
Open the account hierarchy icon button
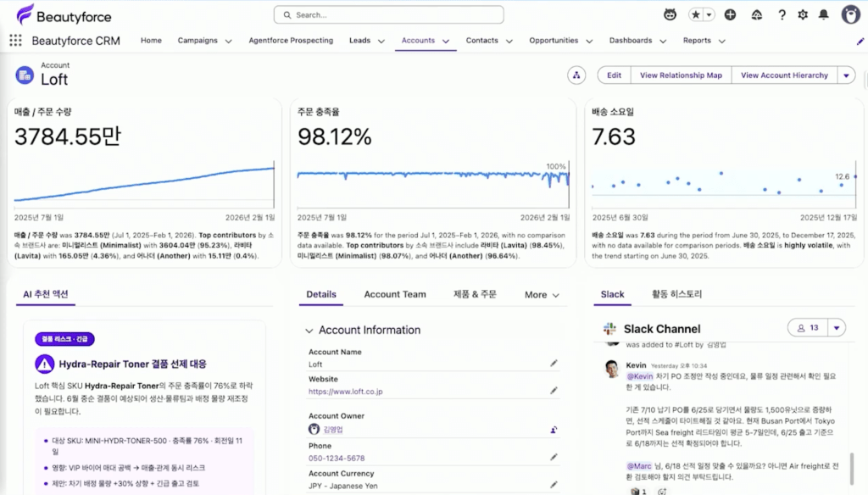pyautogui.click(x=576, y=75)
